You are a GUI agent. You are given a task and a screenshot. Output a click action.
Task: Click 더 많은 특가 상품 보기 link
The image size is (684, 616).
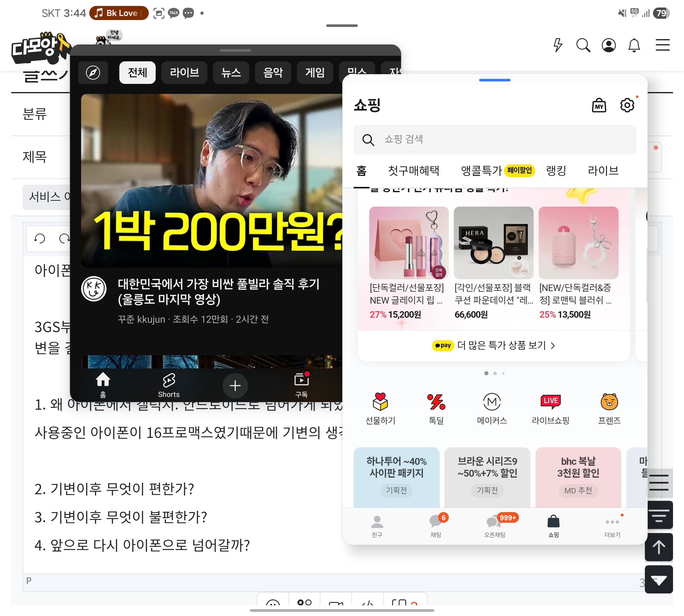(494, 345)
